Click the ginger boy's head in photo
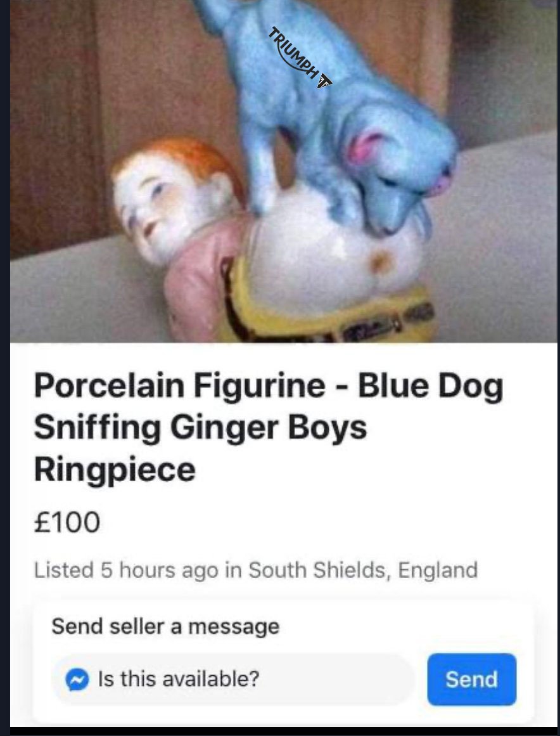560x736 pixels. pyautogui.click(x=174, y=197)
